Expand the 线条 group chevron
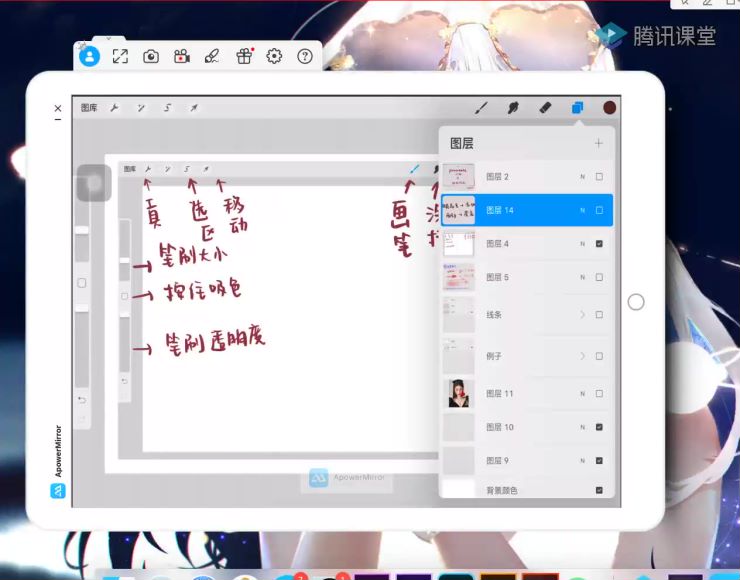Viewport: 740px width, 580px height. coord(582,315)
